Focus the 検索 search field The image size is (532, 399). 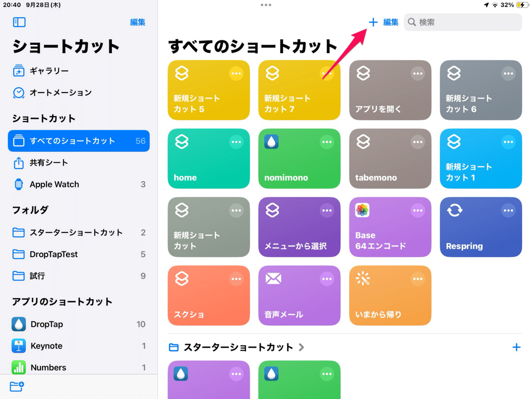tap(463, 22)
